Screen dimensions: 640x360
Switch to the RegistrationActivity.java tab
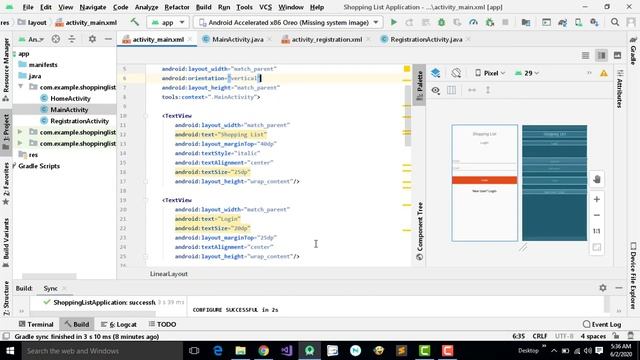(426, 39)
